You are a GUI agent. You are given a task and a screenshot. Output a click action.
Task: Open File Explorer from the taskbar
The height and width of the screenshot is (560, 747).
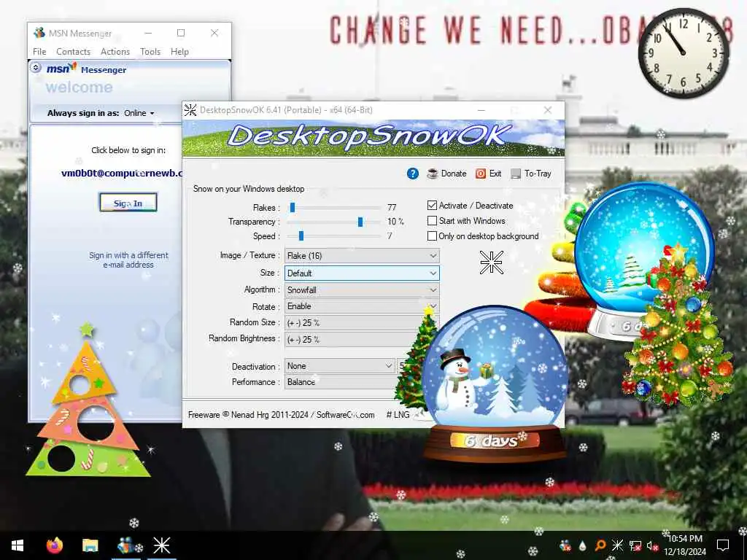click(90, 545)
